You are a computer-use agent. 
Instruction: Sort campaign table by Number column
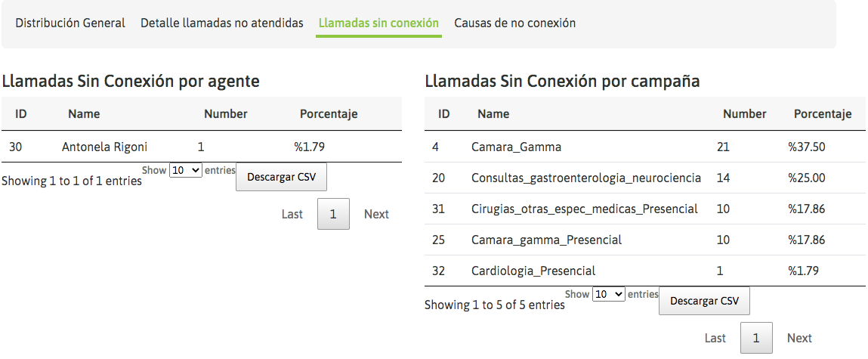tap(745, 115)
